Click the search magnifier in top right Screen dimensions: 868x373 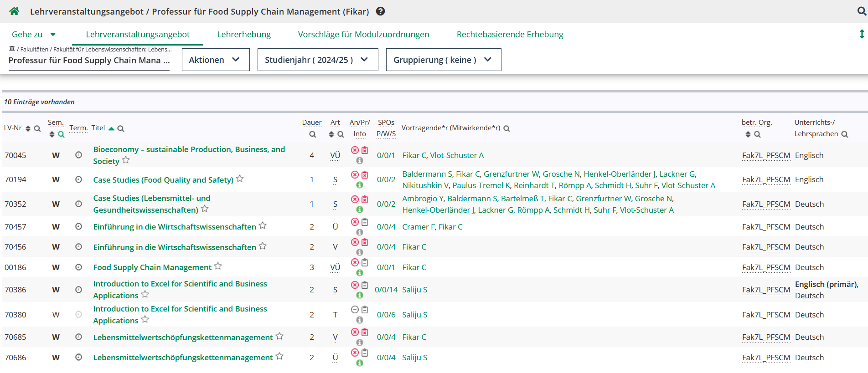click(x=861, y=11)
